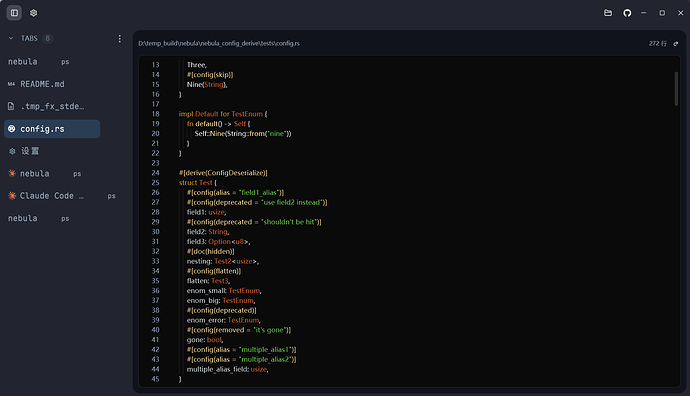
Task: Open the TABS more-options menu
Action: coord(120,39)
